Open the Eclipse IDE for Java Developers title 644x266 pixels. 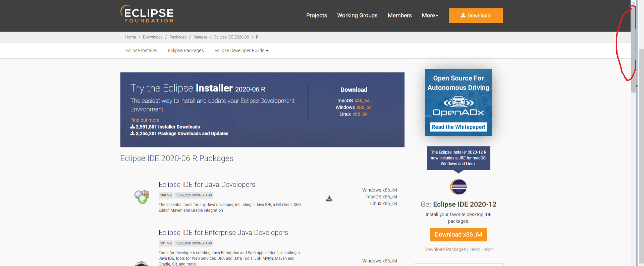[207, 184]
